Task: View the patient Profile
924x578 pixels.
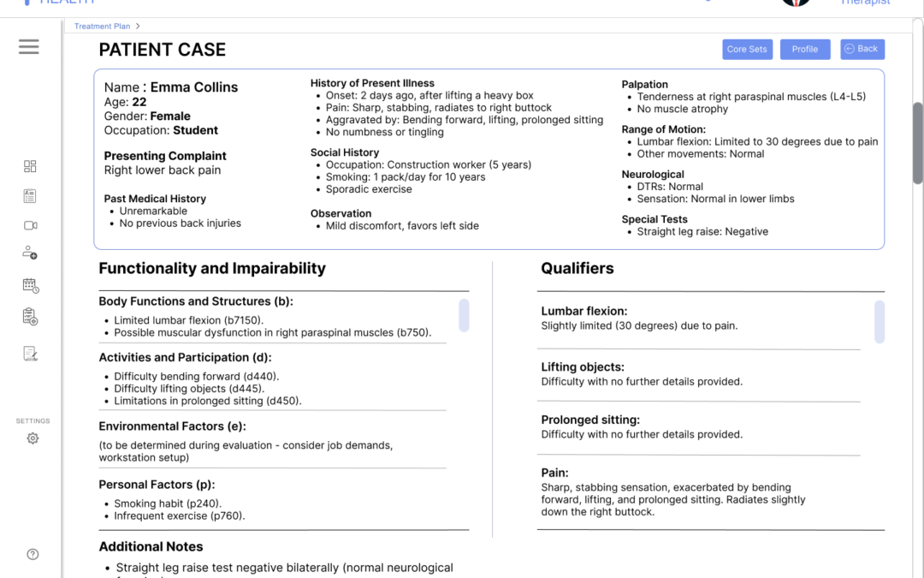Action: [805, 49]
